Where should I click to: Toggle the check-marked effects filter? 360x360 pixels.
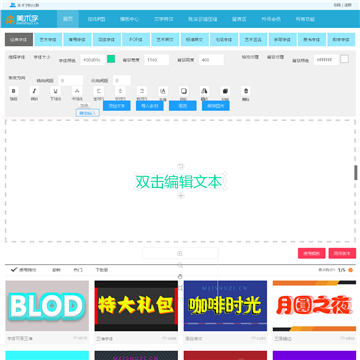pyautogui.click(x=24, y=270)
